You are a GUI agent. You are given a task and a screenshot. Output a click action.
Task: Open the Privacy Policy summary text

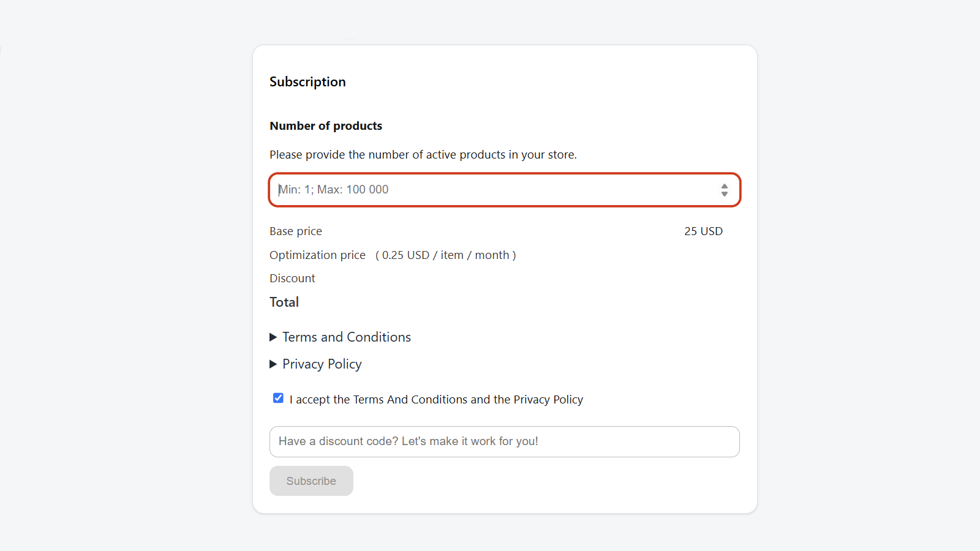point(322,364)
